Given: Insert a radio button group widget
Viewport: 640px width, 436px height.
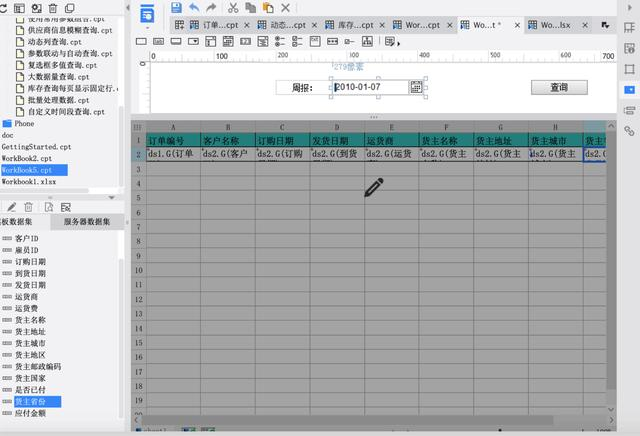Looking at the screenshot, I should point(280,41).
